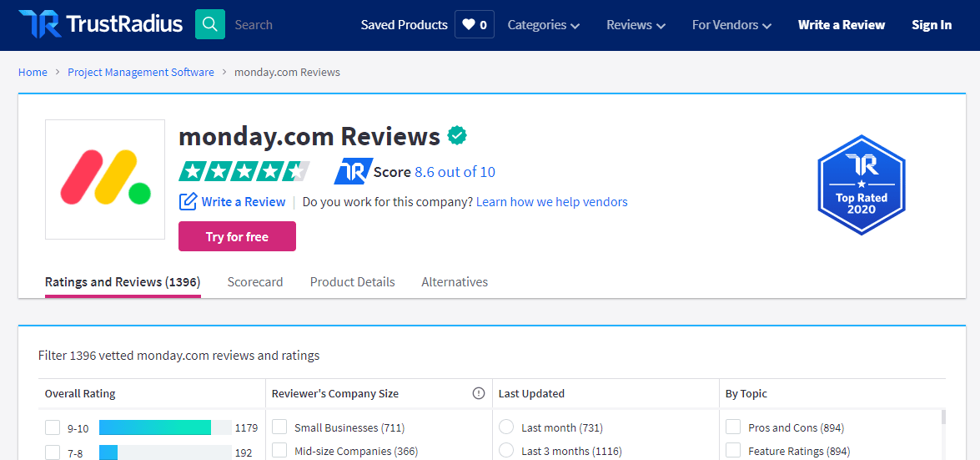
Task: Open Saved Products
Action: pos(404,25)
